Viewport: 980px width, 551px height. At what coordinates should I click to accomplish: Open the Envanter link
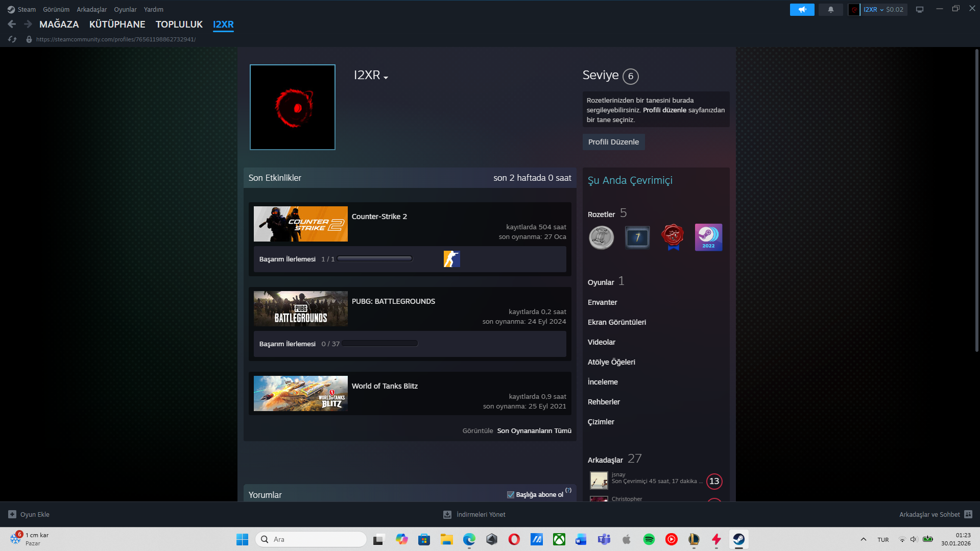[x=603, y=302]
